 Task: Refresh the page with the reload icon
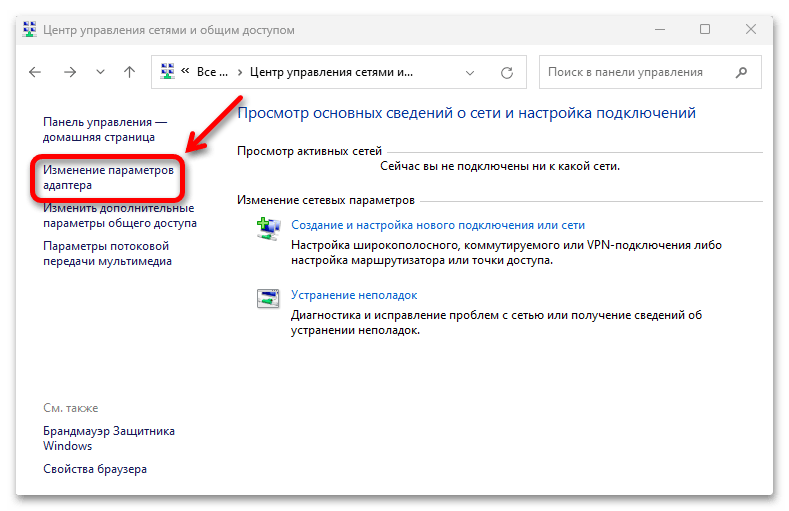click(x=507, y=73)
